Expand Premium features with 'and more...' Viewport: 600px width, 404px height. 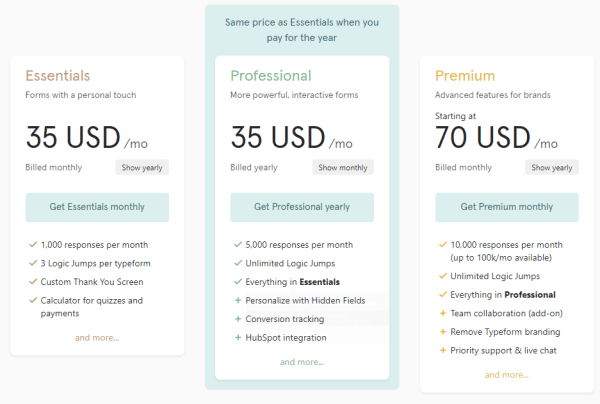point(507,375)
